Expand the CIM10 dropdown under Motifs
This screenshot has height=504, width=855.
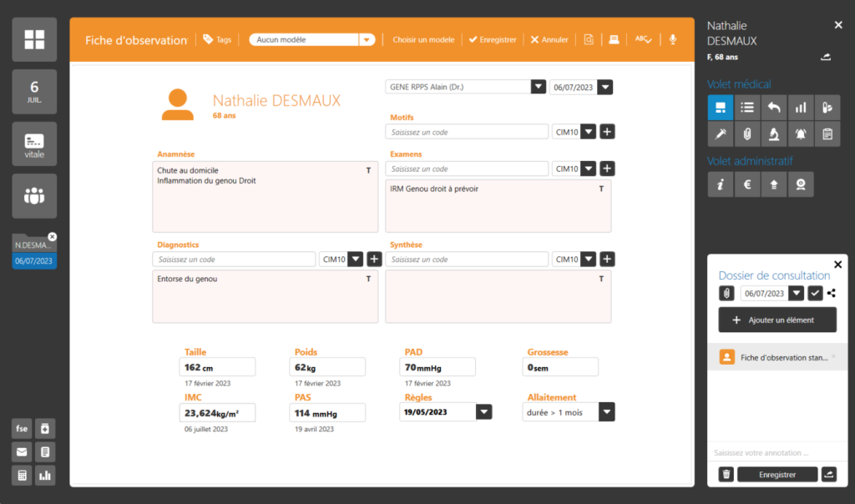coord(588,132)
